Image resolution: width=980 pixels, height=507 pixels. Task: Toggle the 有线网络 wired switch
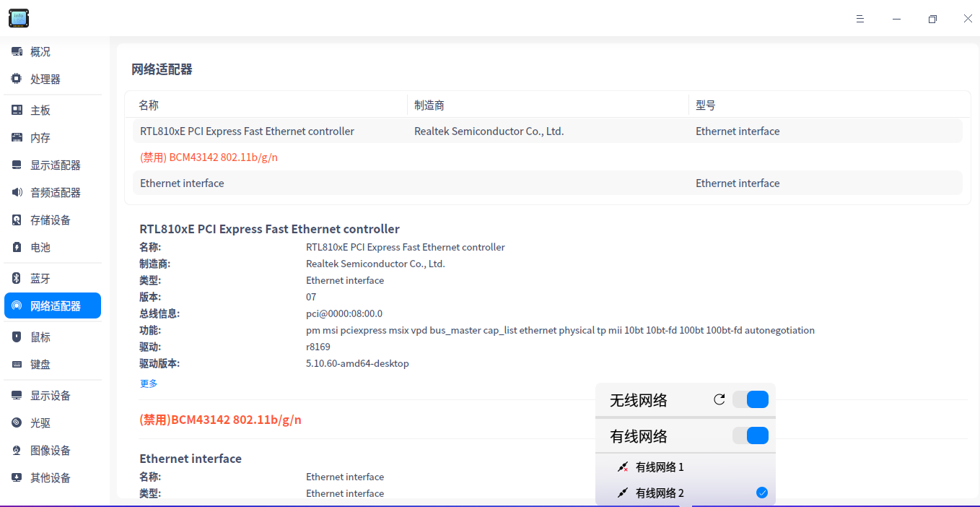[751, 435]
